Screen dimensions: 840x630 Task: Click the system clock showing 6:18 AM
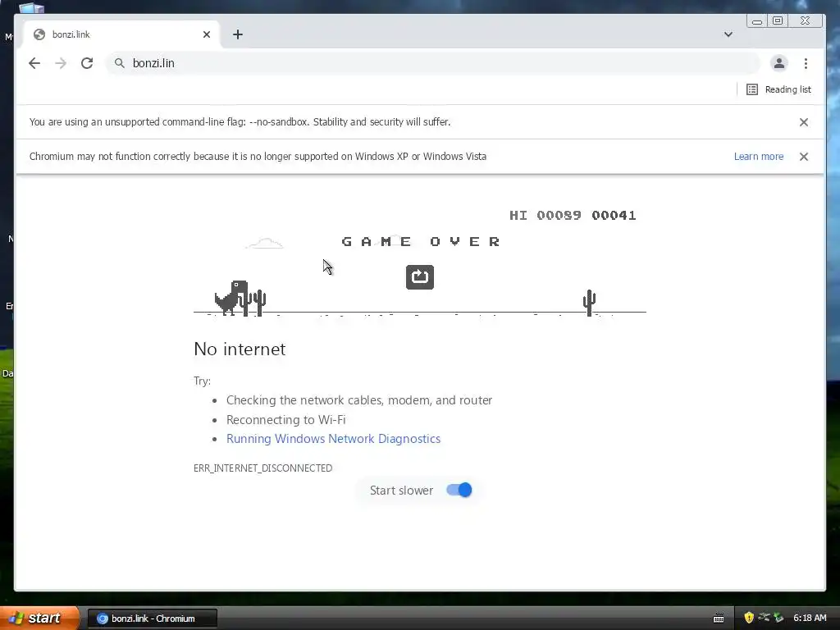pos(810,618)
